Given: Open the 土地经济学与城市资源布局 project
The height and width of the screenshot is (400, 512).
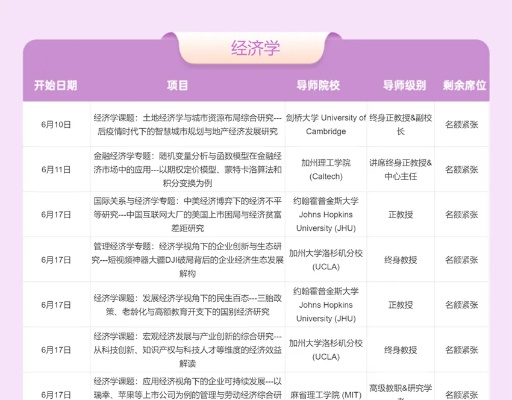Looking at the screenshot, I should (187, 124).
